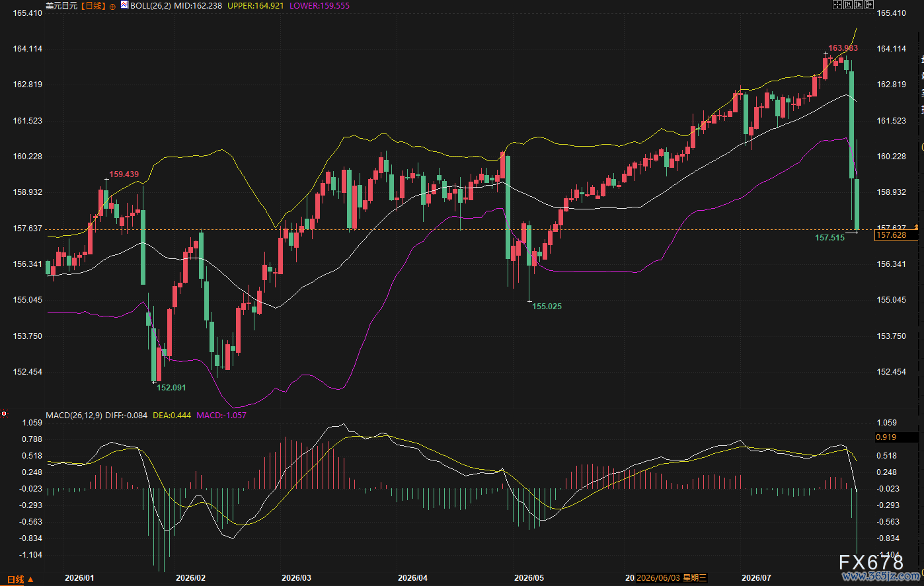This screenshot has height=586, width=924.
Task: Click the 2026/05 date on time axis
Action: 528,578
